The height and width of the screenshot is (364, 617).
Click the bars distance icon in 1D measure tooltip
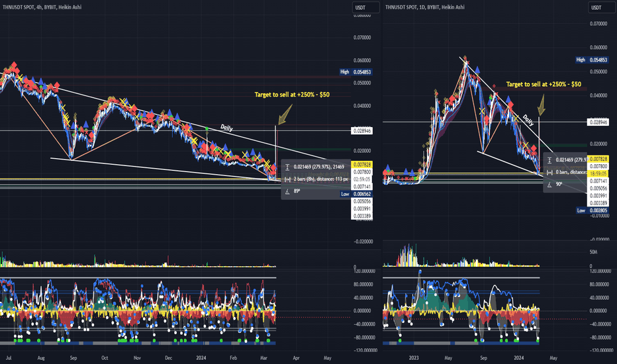[549, 172]
